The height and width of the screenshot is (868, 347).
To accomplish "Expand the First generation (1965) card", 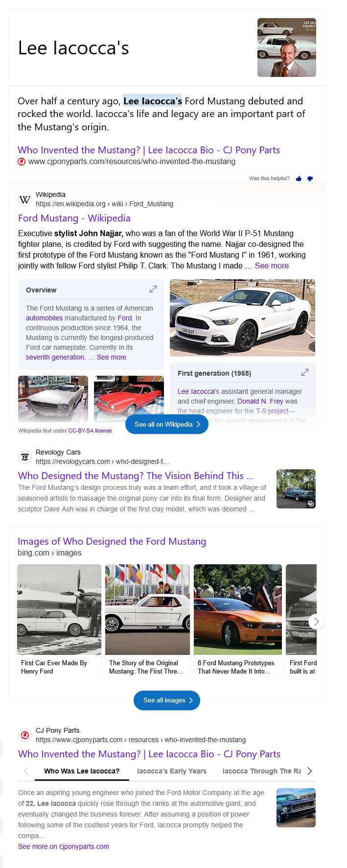I will [305, 372].
